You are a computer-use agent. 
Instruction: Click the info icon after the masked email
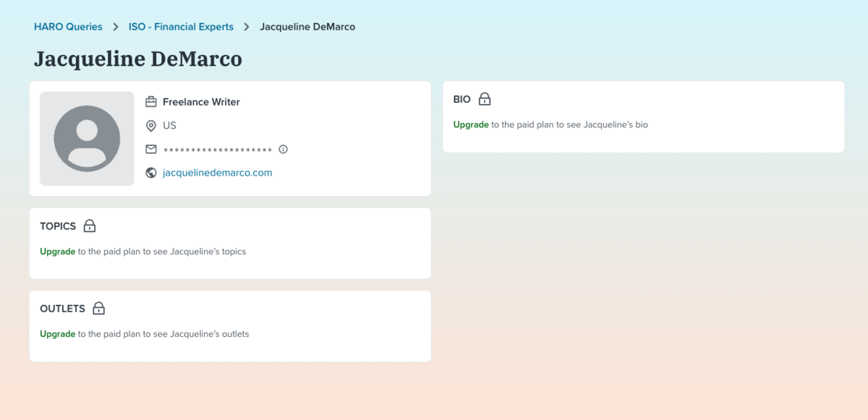tap(284, 150)
